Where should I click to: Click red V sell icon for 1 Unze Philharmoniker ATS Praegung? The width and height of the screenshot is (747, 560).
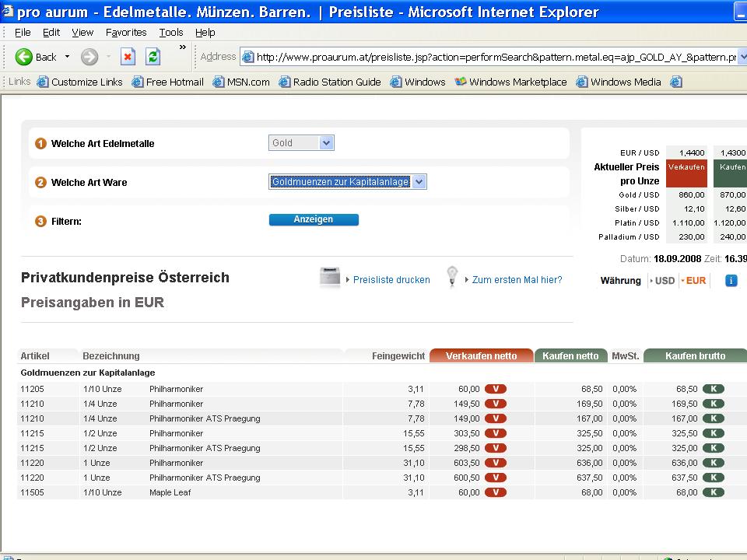tap(495, 478)
